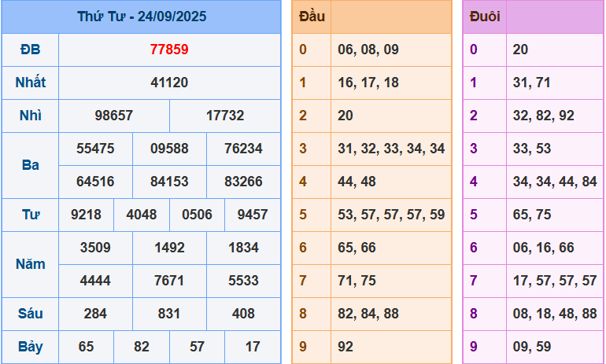Click fifth prize number 7671
The width and height of the screenshot is (606, 364).
169,281
